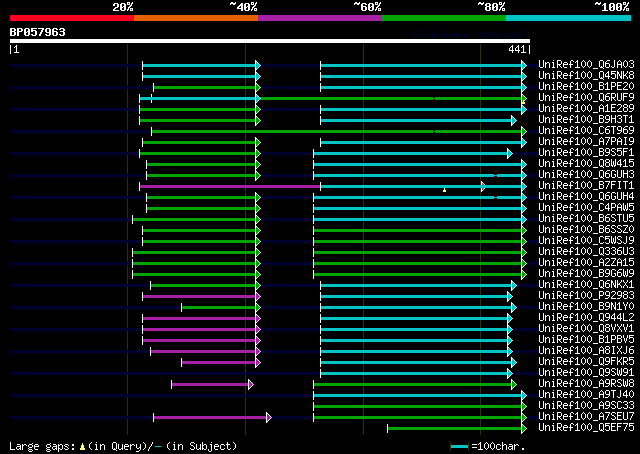The width and height of the screenshot is (640, 454).
Task: Click the short green bar in B9N1Y0 row
Action: tap(221, 307)
